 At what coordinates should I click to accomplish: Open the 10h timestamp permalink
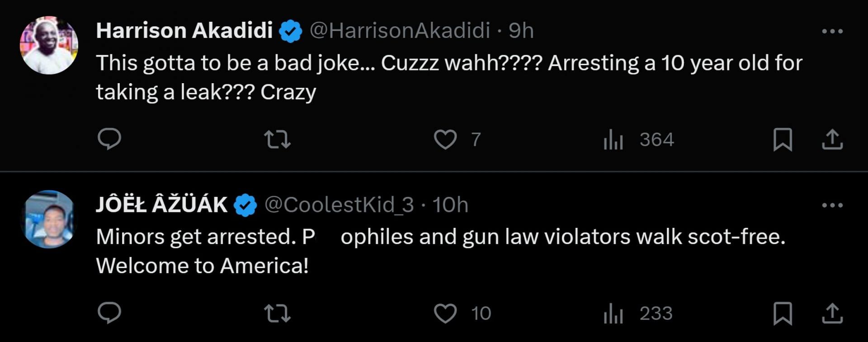(x=450, y=205)
